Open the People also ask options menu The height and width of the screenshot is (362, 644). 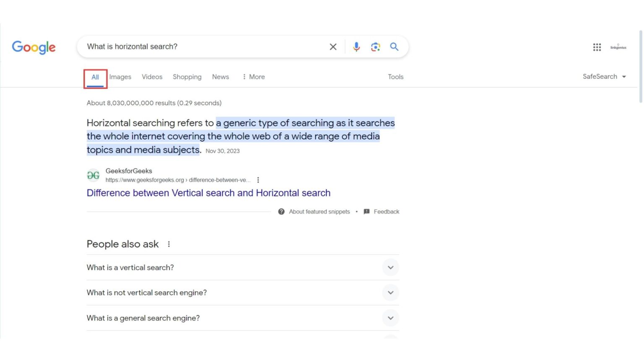[x=169, y=243]
